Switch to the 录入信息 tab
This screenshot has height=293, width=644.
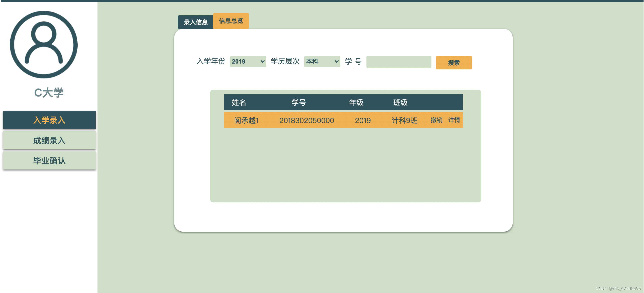pos(195,22)
